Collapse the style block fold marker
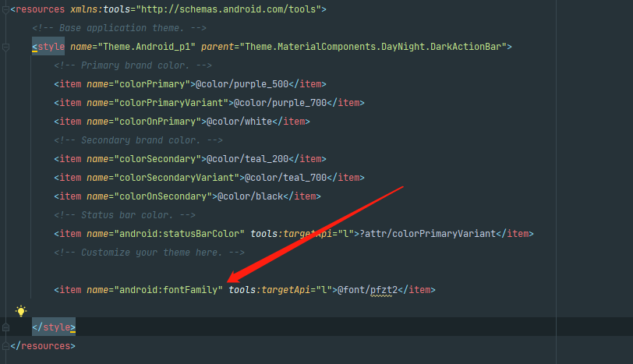The height and width of the screenshot is (364, 633). (x=5, y=48)
